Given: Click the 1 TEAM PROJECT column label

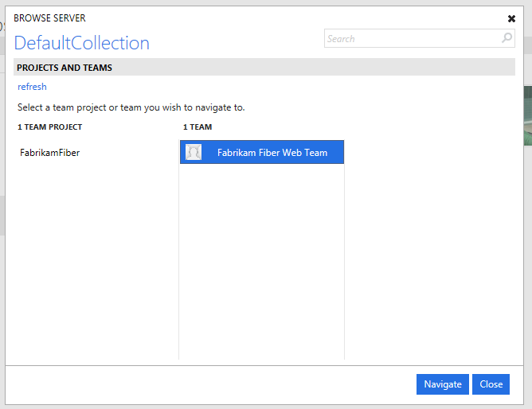Looking at the screenshot, I should 49,127.
